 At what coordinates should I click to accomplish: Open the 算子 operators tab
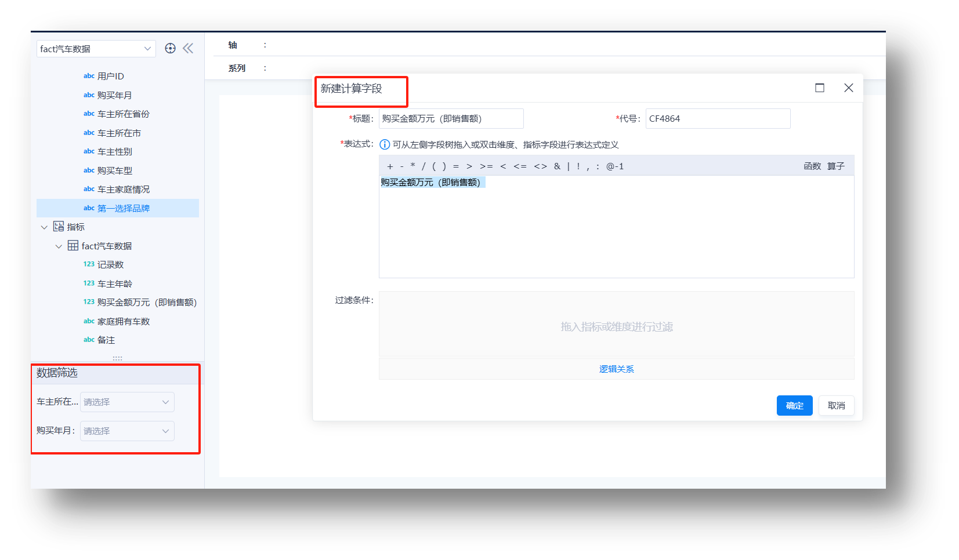835,166
